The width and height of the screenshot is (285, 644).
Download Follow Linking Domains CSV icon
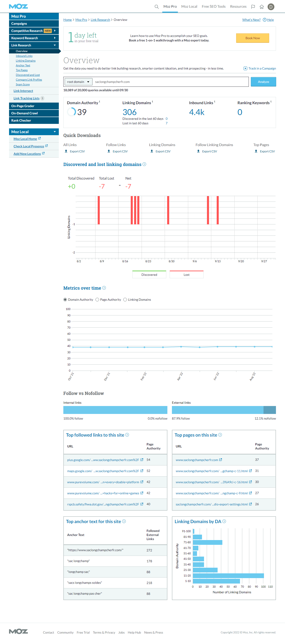click(x=198, y=151)
